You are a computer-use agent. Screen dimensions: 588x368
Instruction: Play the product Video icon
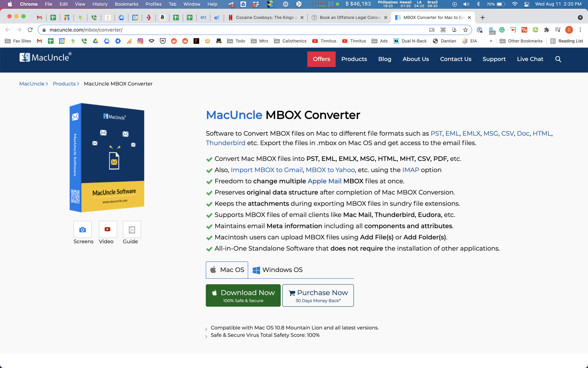point(108,230)
